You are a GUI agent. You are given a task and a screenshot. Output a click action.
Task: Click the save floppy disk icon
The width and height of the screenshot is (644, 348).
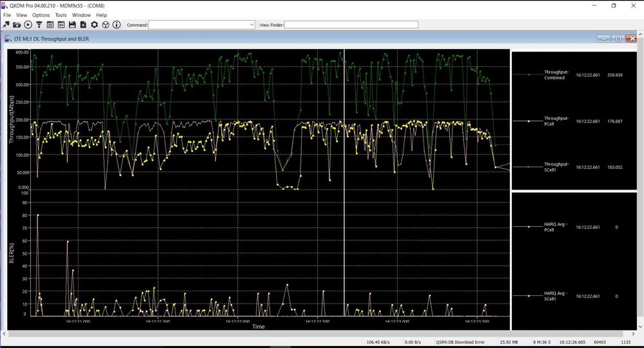coord(72,25)
